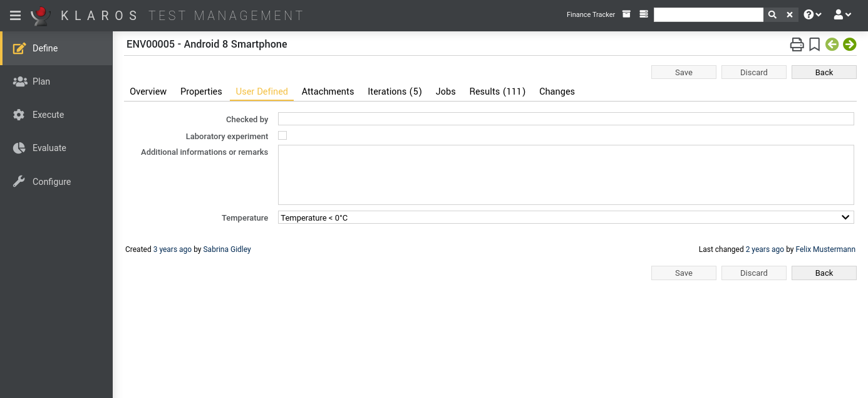This screenshot has height=398, width=868.
Task: Open the Sabrina Gidley user link
Action: click(x=227, y=249)
